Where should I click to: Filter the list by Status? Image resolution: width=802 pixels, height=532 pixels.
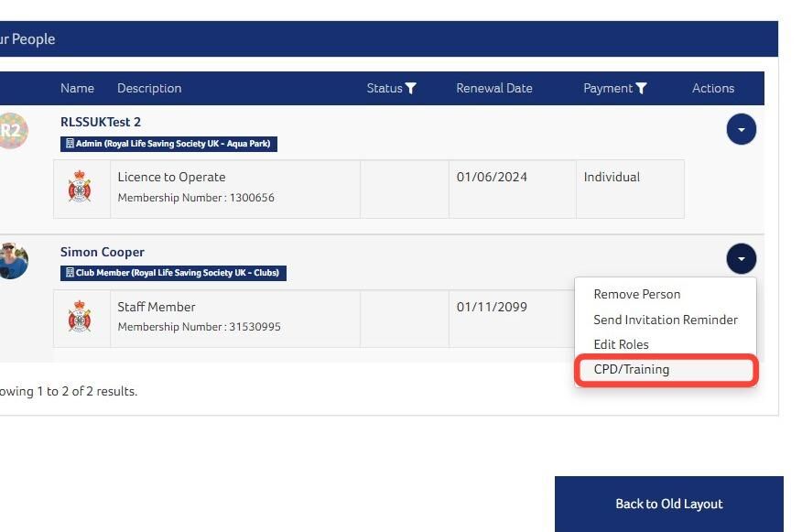(410, 89)
